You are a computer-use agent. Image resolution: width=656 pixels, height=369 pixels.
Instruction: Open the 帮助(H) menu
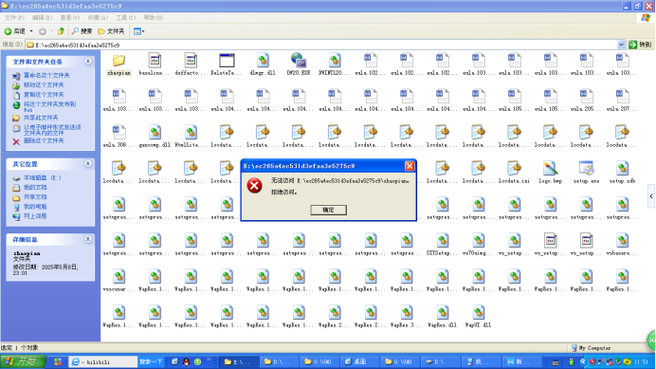coord(153,18)
